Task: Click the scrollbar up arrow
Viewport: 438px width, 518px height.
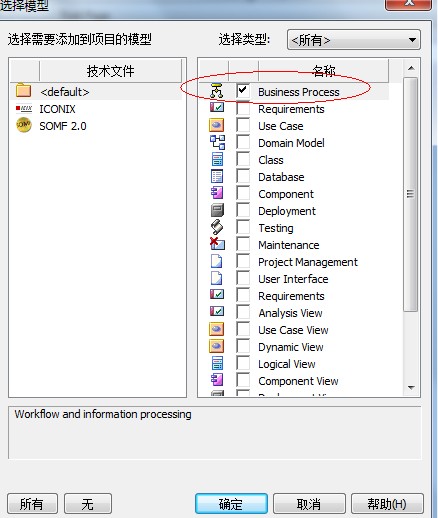Action: pos(411,68)
